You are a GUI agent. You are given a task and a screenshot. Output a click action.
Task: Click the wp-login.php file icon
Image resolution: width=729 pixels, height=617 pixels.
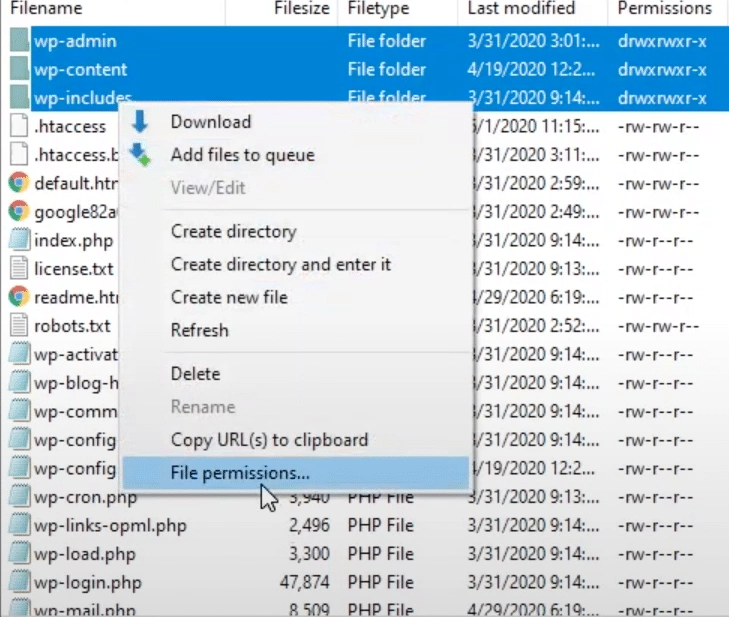[19, 582]
